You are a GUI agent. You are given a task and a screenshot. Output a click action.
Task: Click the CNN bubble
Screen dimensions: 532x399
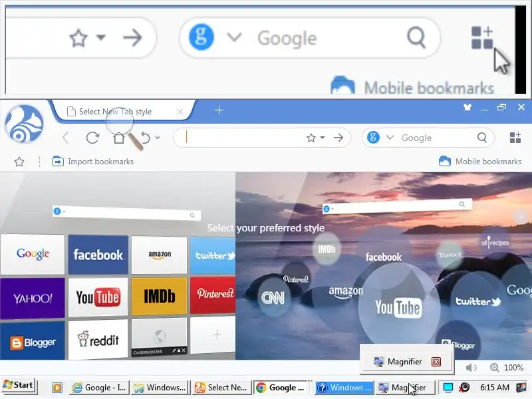tap(273, 298)
